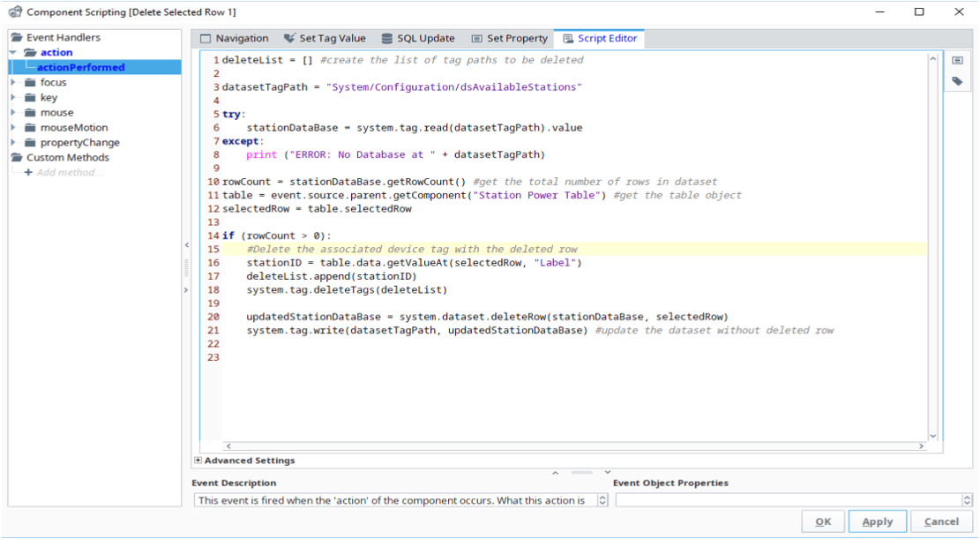
Task: Expand the left panel using the right divider arrow
Action: pos(186,290)
